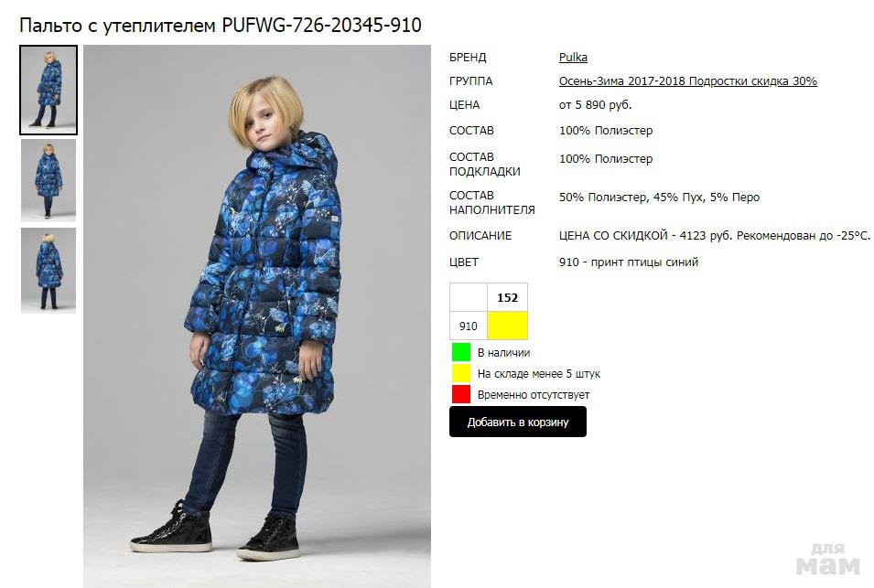Image resolution: width=874 pixels, height=588 pixels.
Task: Click the size 152 column header
Action: 507,297
